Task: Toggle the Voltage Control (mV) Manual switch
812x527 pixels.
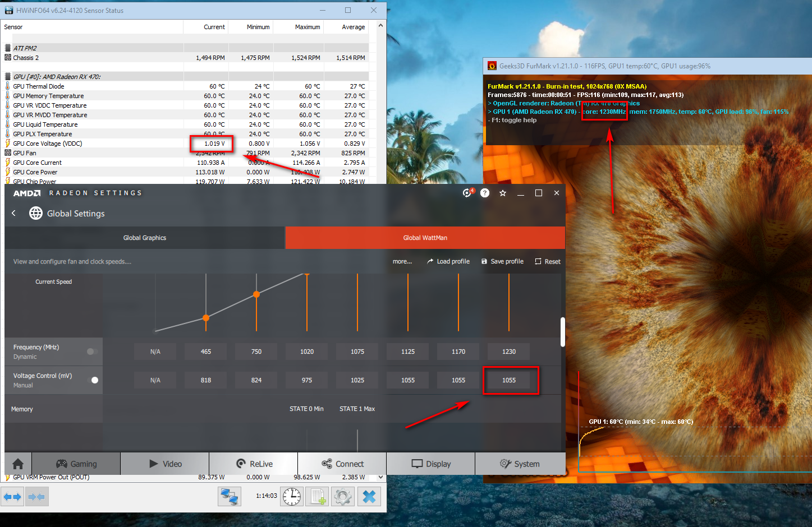Action: 93,380
